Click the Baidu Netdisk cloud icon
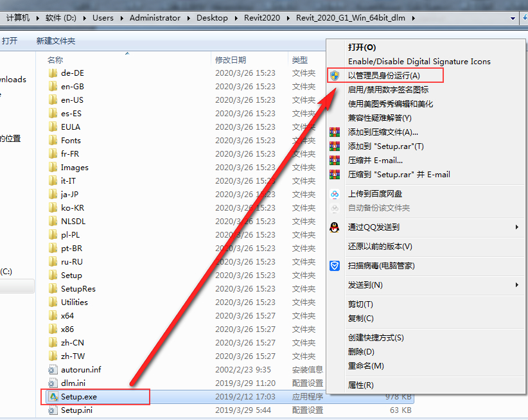Screen dimensions: 528x420 pos(335,194)
